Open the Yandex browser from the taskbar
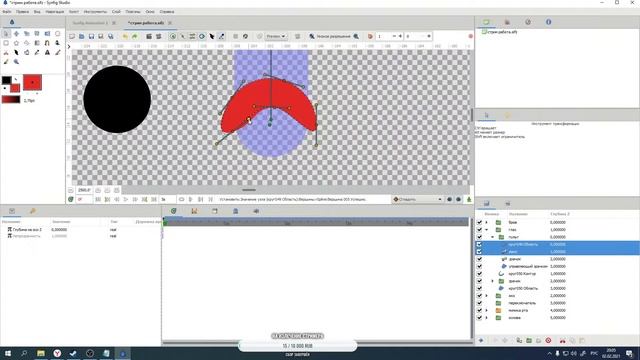The image size is (640, 360). 57,353
